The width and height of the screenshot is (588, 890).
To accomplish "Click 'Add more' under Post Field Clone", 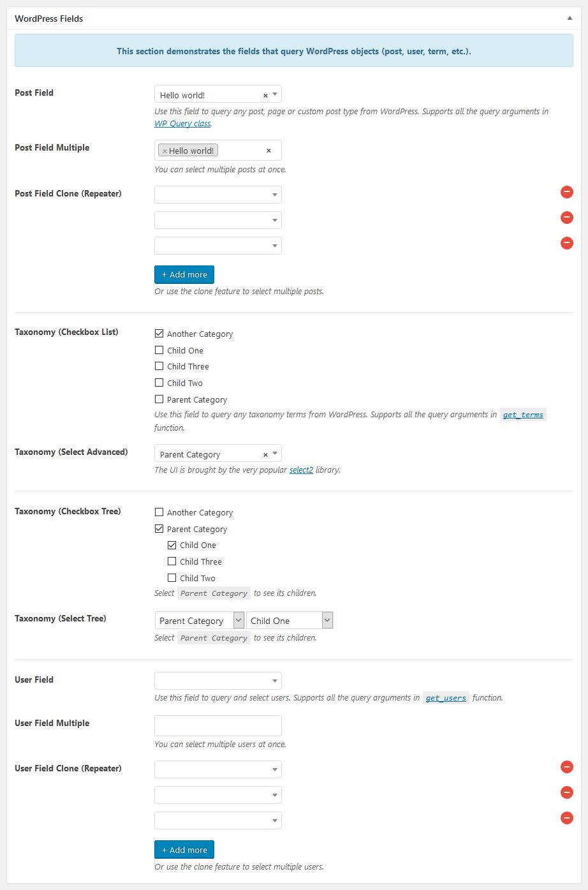I will pyautogui.click(x=184, y=274).
